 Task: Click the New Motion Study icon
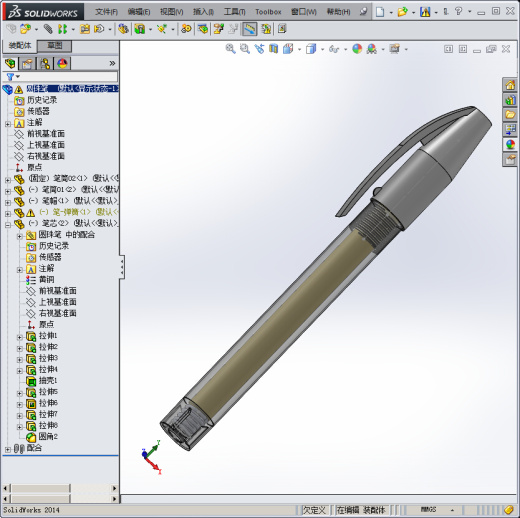point(186,29)
